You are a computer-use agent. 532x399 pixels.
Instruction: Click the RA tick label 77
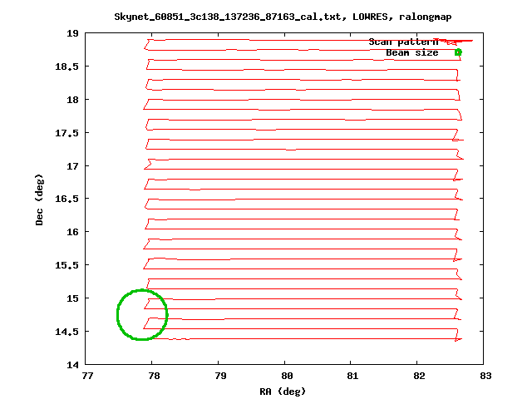pos(87,376)
